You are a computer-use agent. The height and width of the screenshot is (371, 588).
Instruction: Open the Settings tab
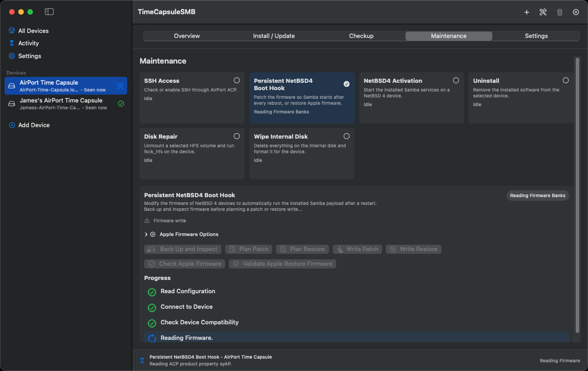536,36
